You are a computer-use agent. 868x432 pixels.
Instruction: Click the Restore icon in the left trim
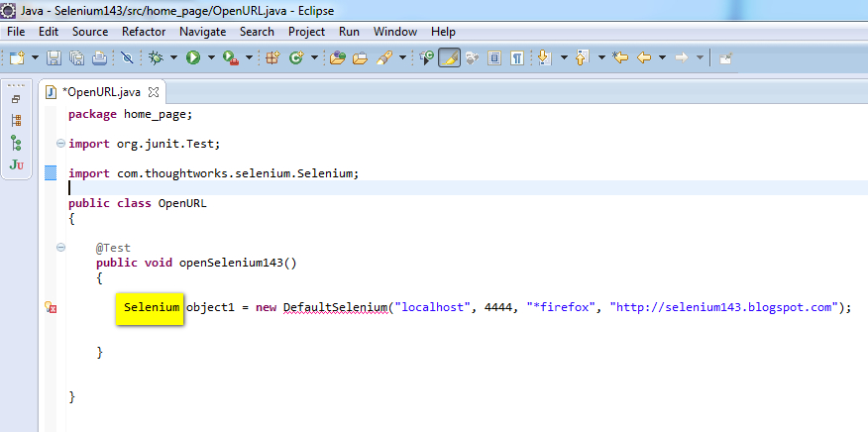[x=16, y=100]
